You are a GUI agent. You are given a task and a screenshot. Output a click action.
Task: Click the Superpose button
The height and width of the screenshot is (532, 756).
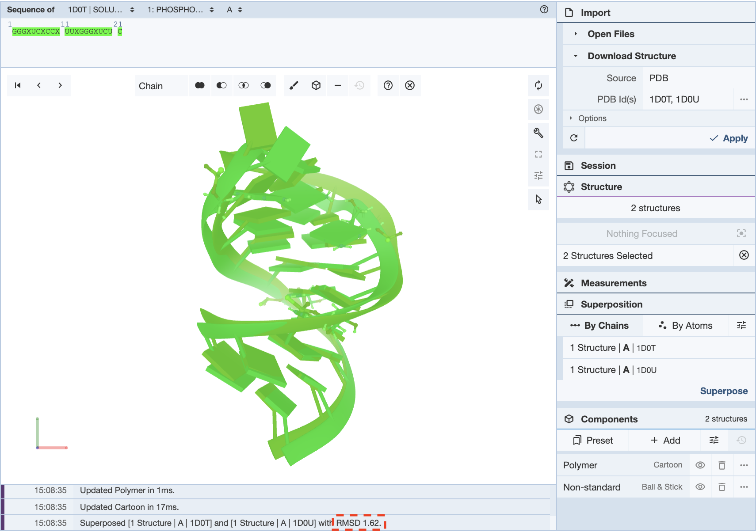723,391
